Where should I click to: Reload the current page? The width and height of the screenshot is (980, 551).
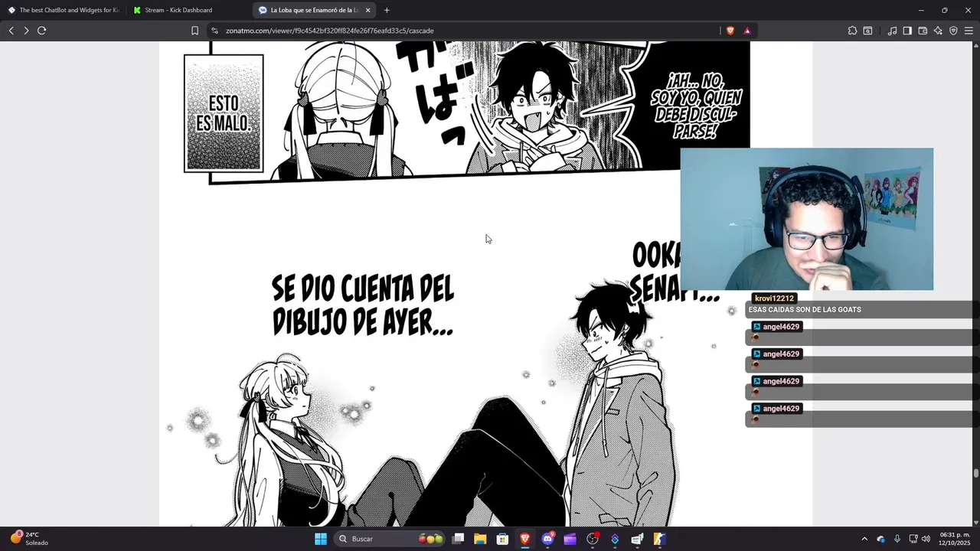[42, 31]
